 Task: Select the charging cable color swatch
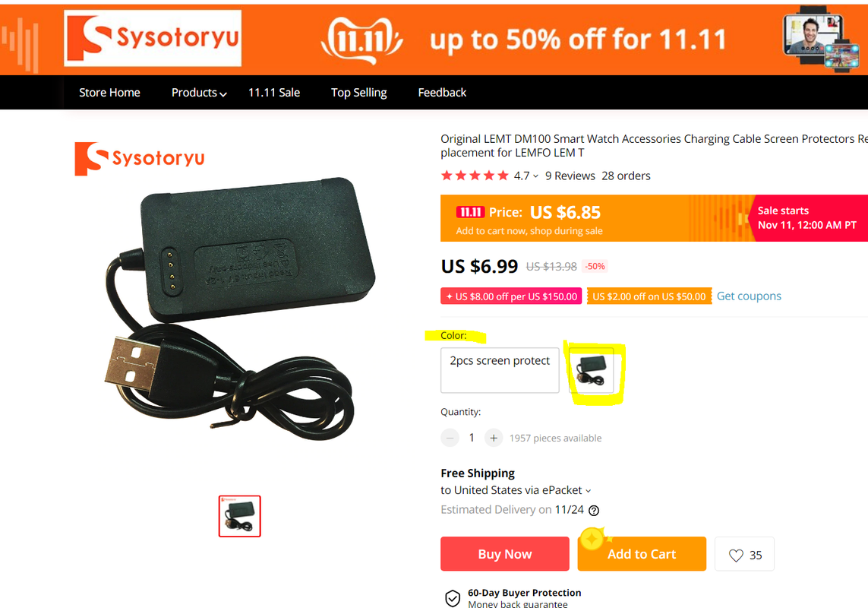click(x=592, y=370)
